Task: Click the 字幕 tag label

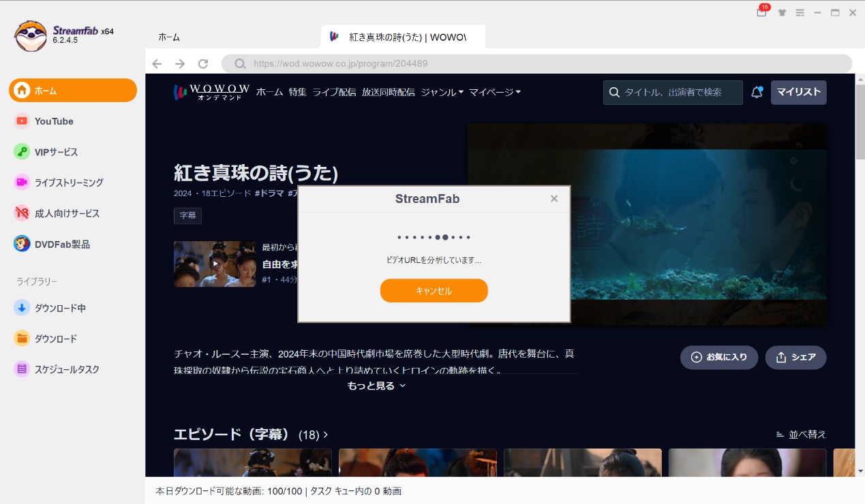Action: [x=187, y=216]
